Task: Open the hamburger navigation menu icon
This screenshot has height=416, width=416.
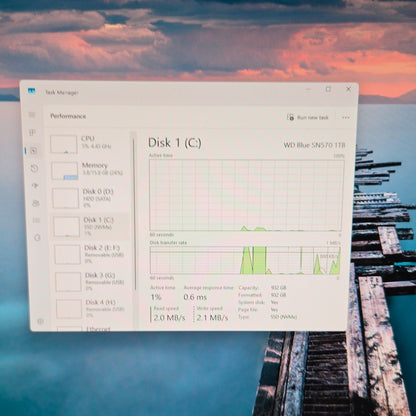Action: coord(32,115)
